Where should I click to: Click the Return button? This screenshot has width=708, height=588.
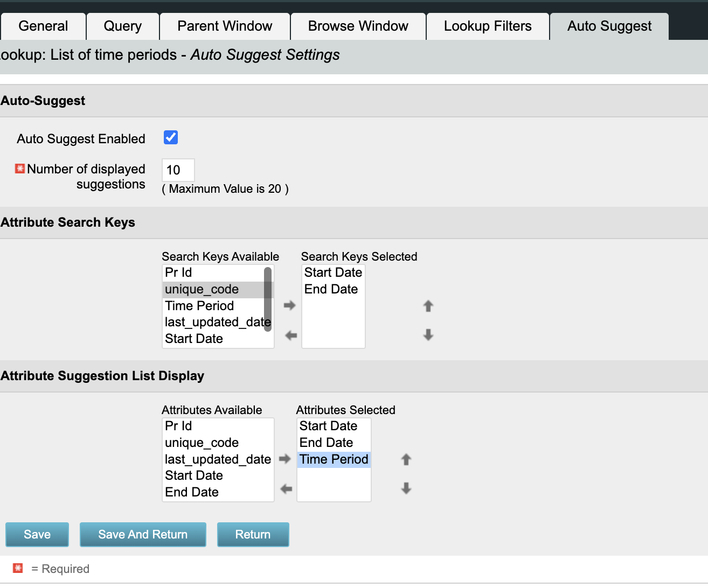click(x=253, y=534)
